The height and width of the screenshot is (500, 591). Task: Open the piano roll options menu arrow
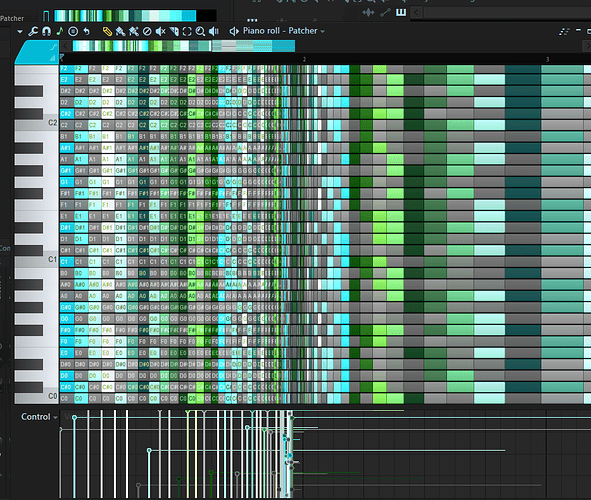point(20,32)
